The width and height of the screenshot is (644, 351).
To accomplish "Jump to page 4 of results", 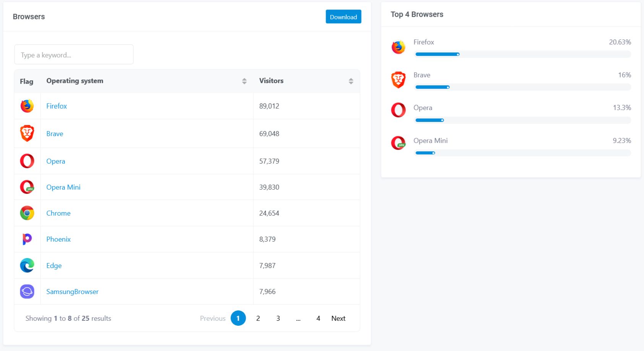I will point(318,318).
